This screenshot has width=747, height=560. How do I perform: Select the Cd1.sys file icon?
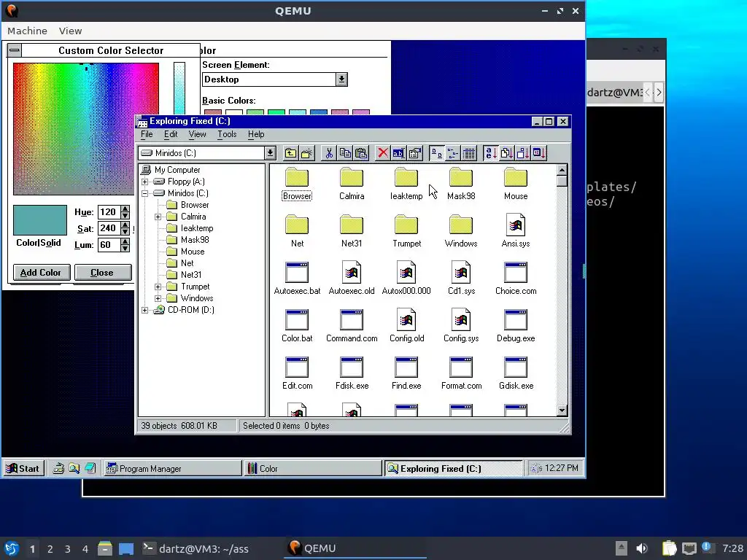461,273
